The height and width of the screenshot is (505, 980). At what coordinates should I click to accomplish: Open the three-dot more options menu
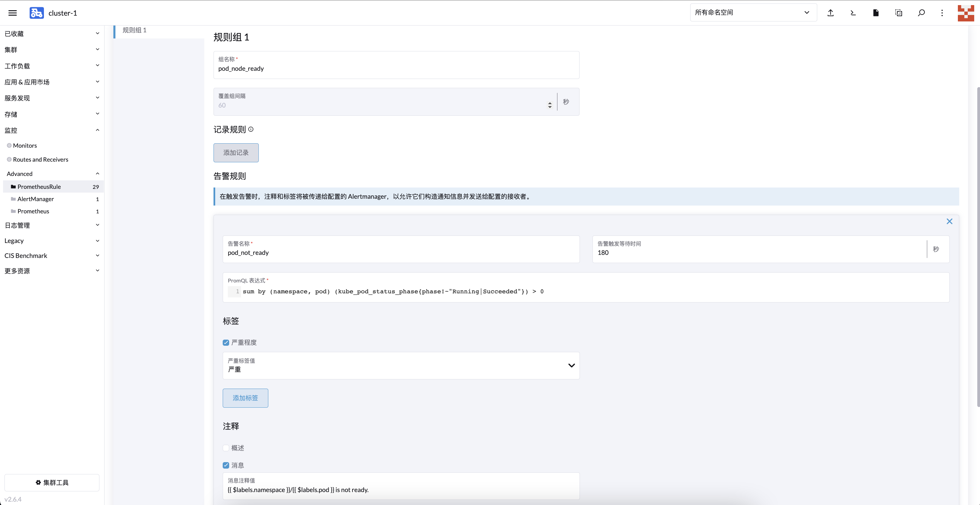[x=942, y=13]
